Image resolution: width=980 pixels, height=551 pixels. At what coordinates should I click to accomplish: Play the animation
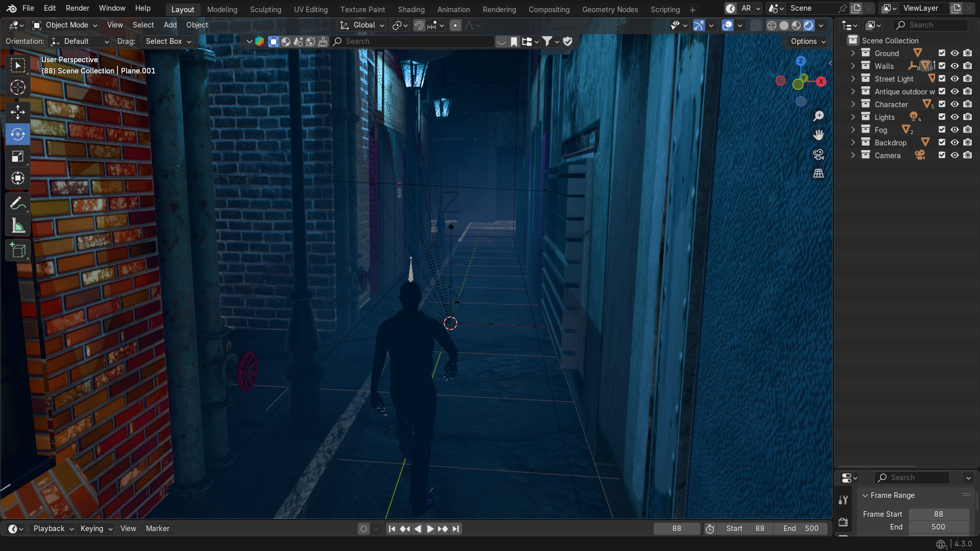pos(430,529)
